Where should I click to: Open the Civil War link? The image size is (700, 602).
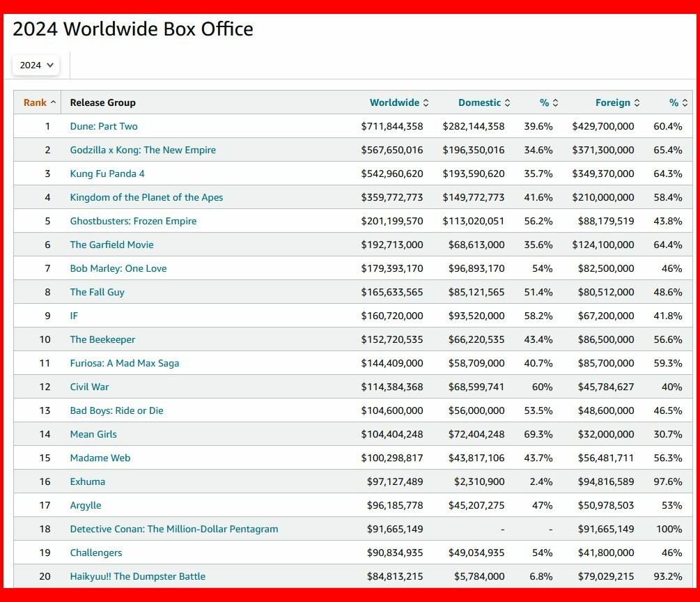click(89, 387)
